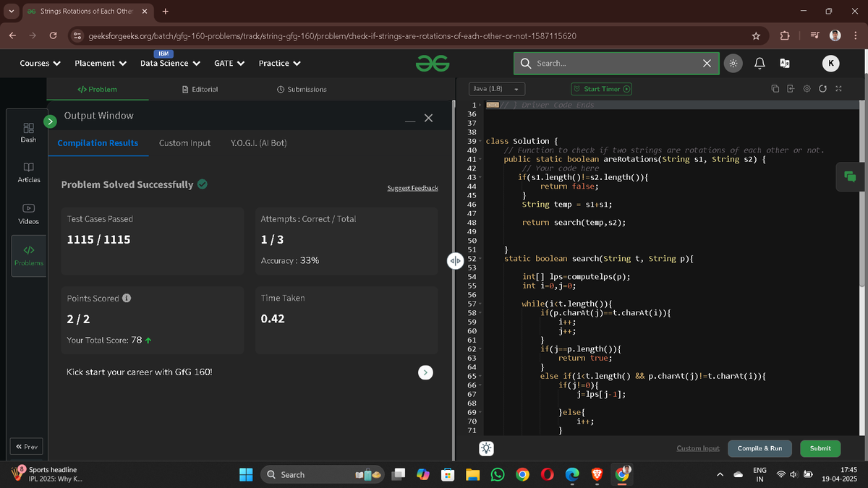The width and height of the screenshot is (868, 488).
Task: Reload the browser page
Action: [53, 35]
